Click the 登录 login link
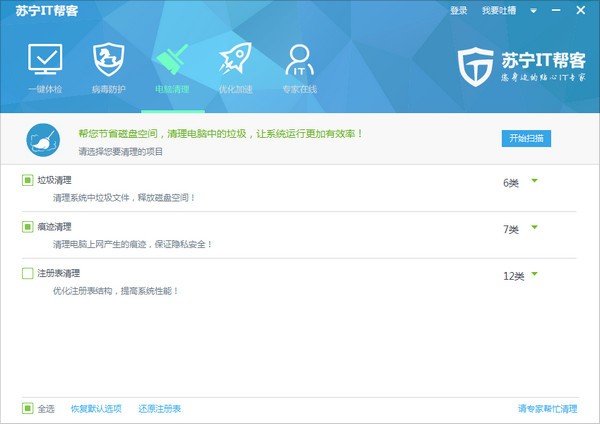The height and width of the screenshot is (424, 600). [458, 10]
